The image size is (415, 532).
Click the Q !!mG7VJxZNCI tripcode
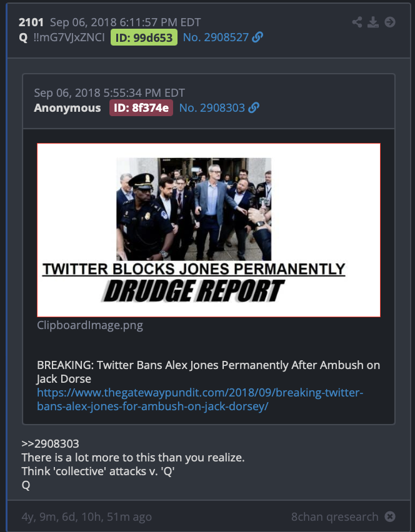(x=62, y=37)
